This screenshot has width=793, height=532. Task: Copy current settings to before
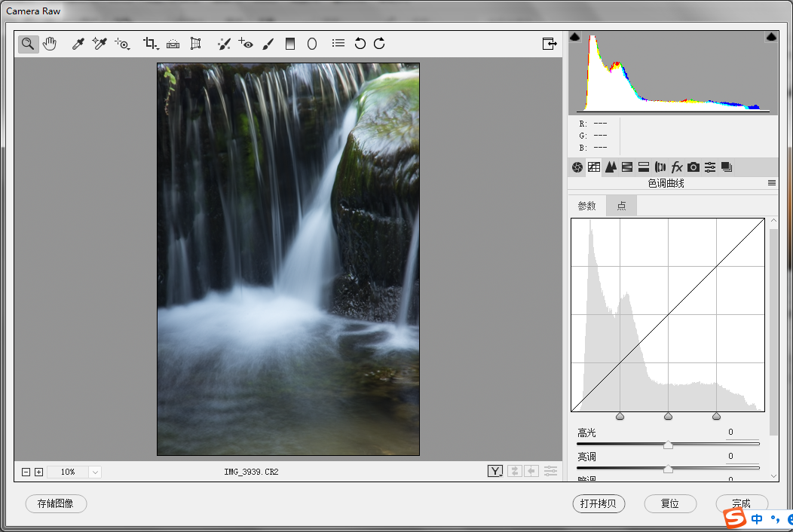tap(531, 471)
